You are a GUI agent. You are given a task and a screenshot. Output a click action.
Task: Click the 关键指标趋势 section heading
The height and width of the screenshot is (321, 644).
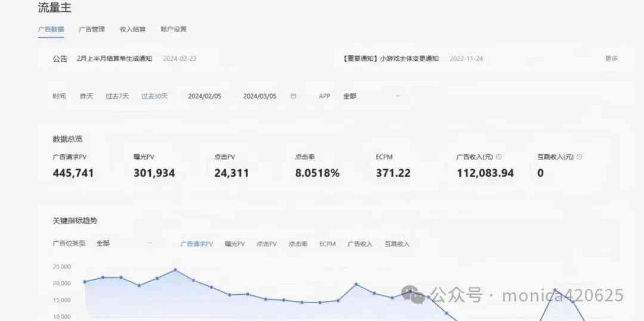[x=75, y=221]
